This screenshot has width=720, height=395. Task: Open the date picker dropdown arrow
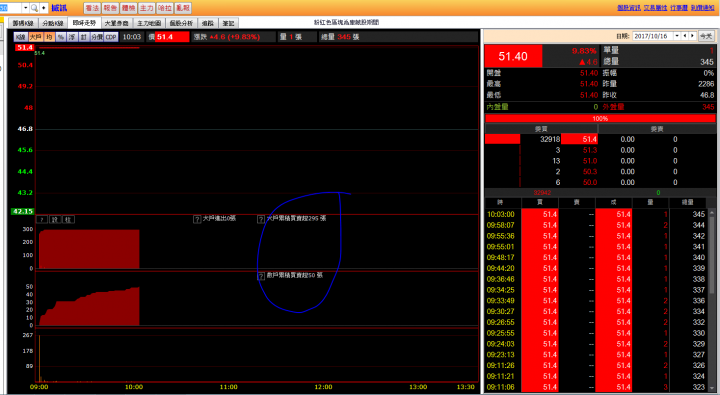[677, 36]
